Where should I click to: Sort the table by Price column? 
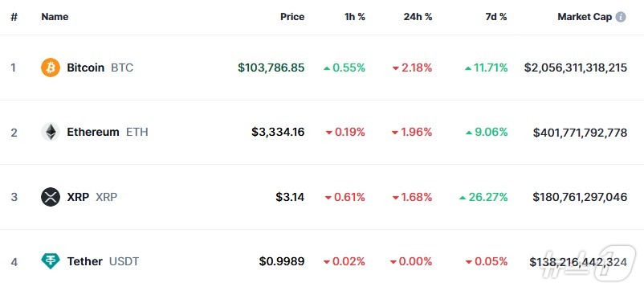(x=292, y=17)
